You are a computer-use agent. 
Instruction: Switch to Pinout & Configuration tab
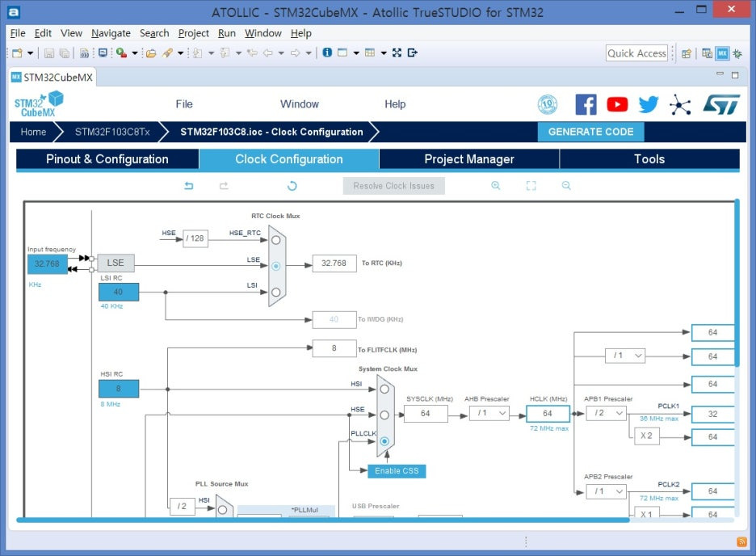pyautogui.click(x=107, y=159)
